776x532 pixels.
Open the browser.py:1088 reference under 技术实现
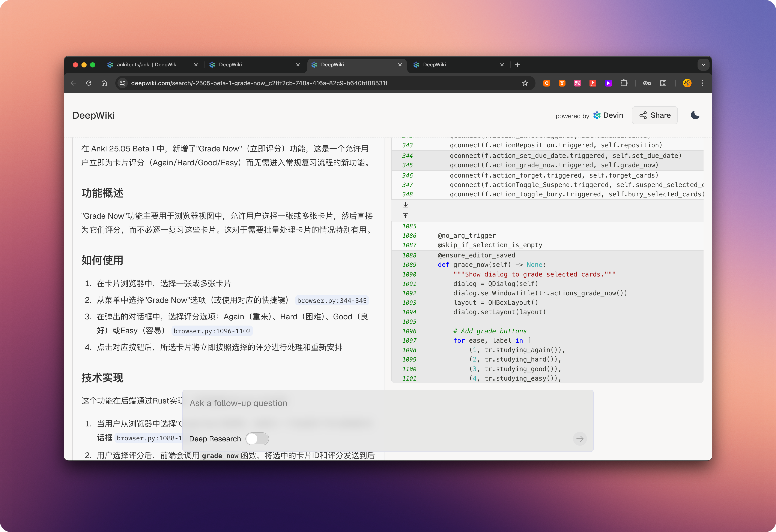tap(149, 438)
